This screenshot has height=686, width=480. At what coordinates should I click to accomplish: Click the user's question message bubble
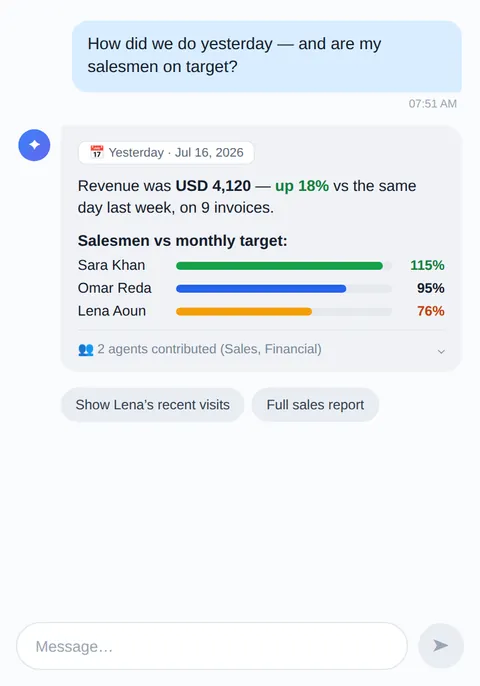(267, 56)
